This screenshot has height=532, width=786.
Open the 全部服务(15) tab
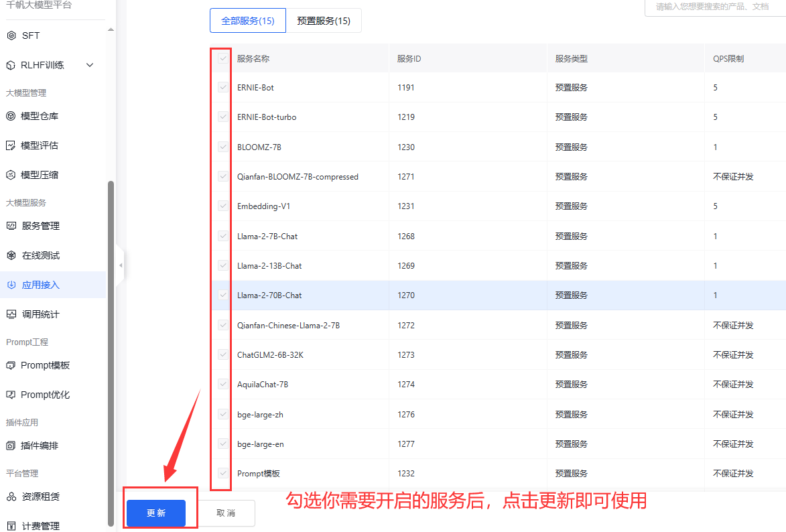coord(247,20)
